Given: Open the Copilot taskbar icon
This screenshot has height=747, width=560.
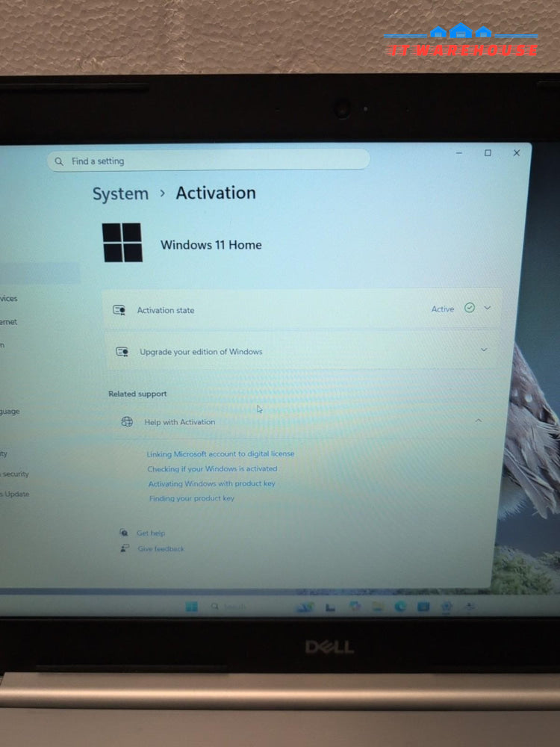Looking at the screenshot, I should 354,606.
